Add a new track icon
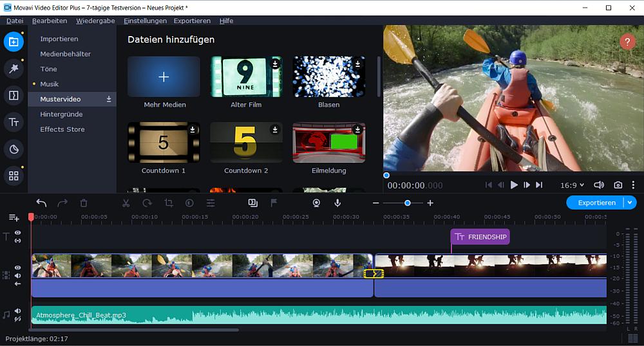This screenshot has width=644, height=346. pyautogui.click(x=14, y=217)
